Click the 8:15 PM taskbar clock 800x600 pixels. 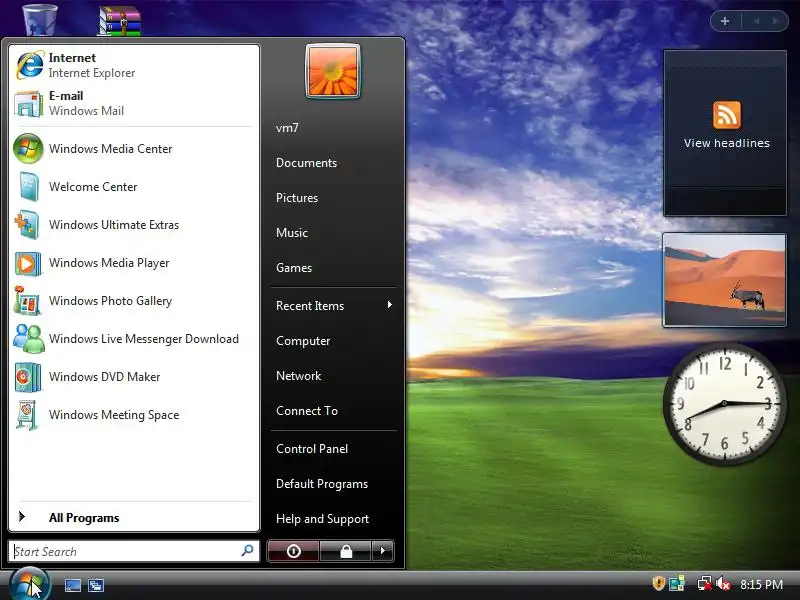tap(761, 584)
